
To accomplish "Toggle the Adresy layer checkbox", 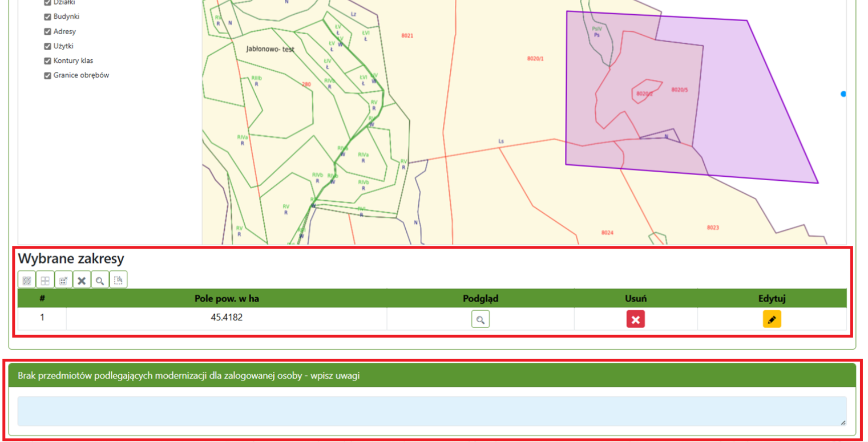I will click(x=48, y=31).
